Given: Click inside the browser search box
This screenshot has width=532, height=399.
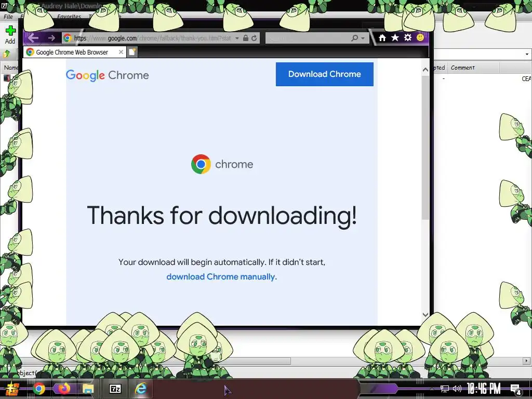Looking at the screenshot, I should click(308, 38).
